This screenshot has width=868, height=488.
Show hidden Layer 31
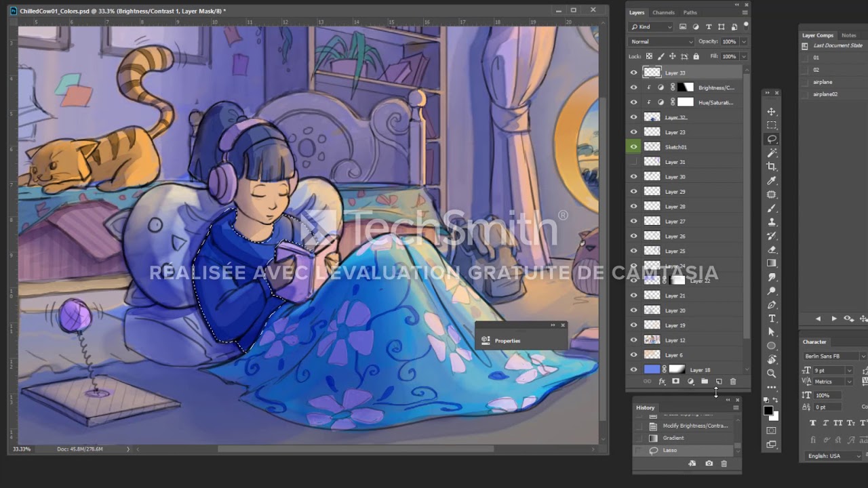click(634, 161)
